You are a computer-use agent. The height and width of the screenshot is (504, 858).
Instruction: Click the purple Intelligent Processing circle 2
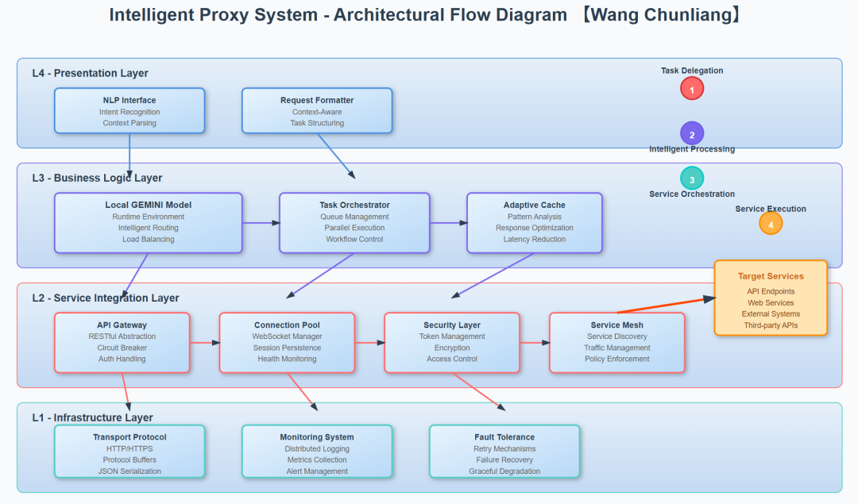tap(692, 133)
